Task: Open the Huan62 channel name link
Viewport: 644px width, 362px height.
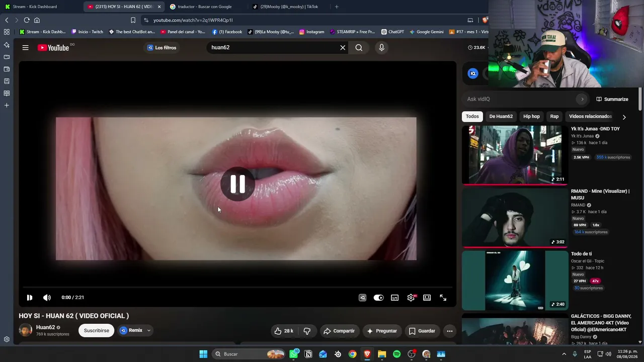Action: tap(45, 327)
